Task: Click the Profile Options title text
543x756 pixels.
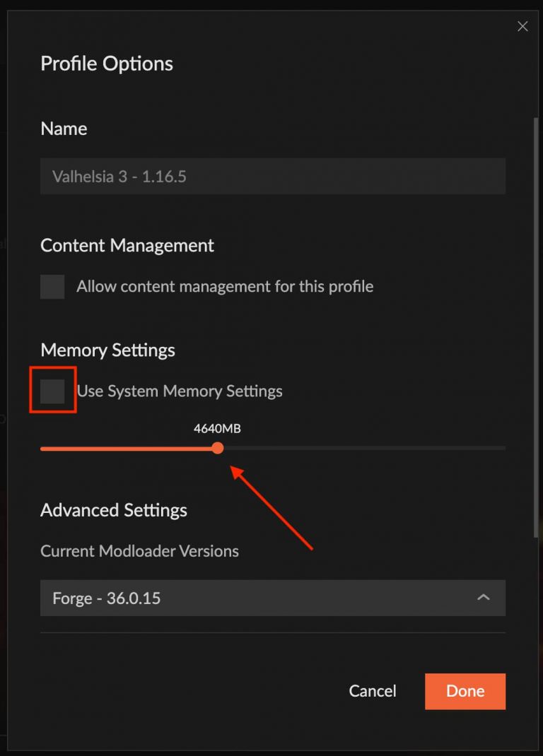Action: (107, 64)
